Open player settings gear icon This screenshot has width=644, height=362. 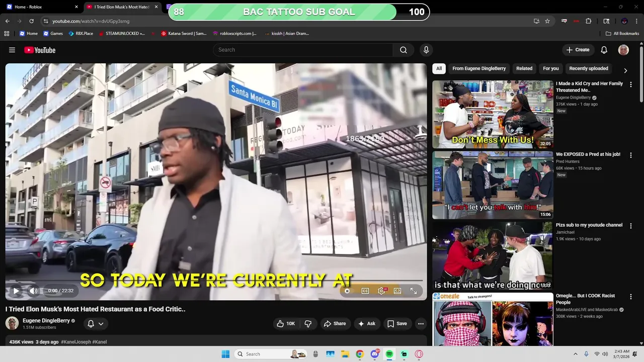(381, 291)
